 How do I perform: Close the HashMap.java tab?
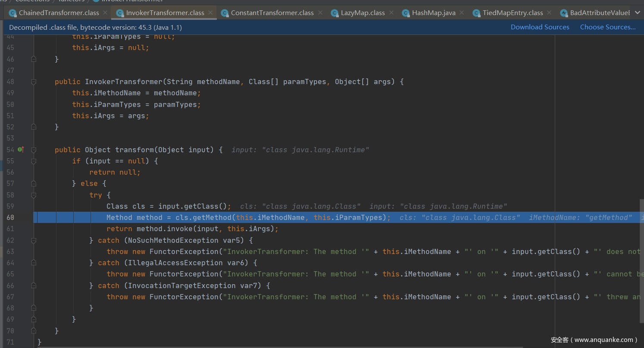click(462, 13)
